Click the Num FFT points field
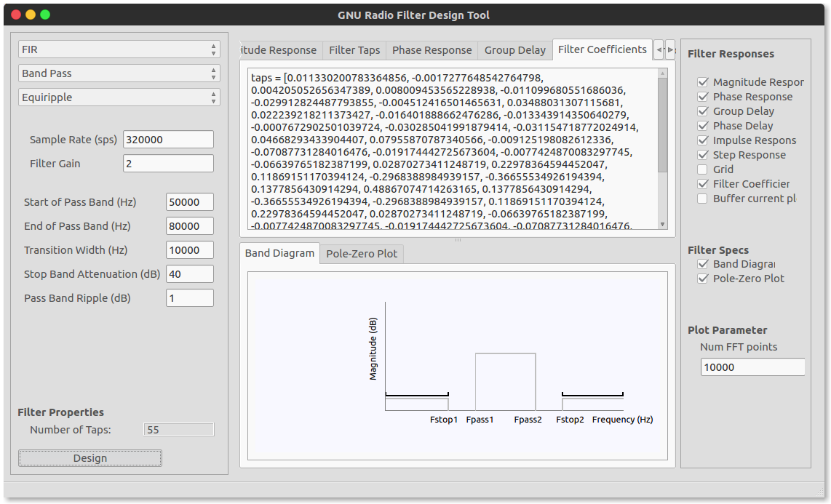Image resolution: width=831 pixels, height=504 pixels. [752, 367]
